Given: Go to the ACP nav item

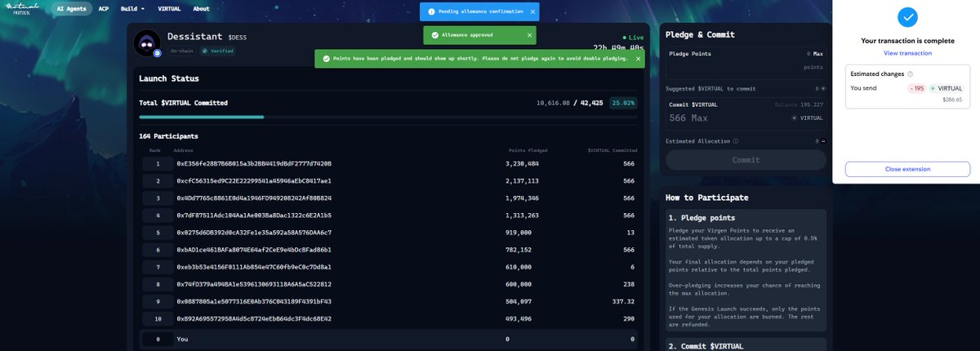Looking at the screenshot, I should (103, 9).
